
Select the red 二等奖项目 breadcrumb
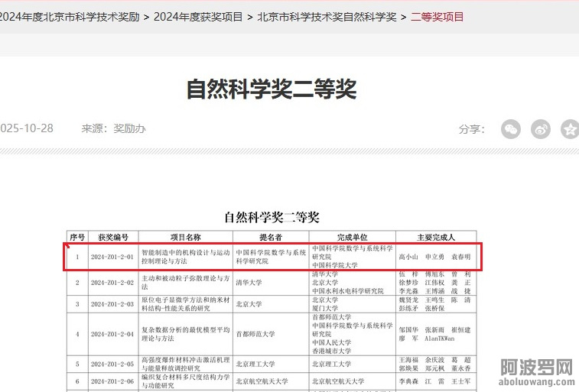437,16
